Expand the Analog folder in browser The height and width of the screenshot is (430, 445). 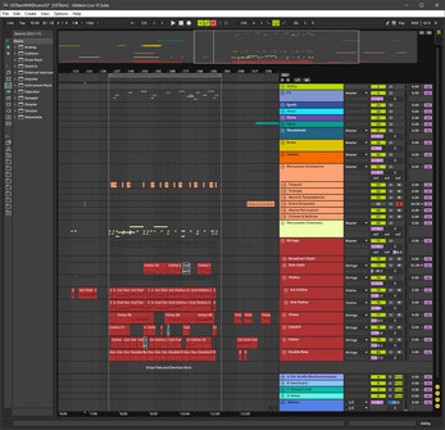[x=15, y=47]
